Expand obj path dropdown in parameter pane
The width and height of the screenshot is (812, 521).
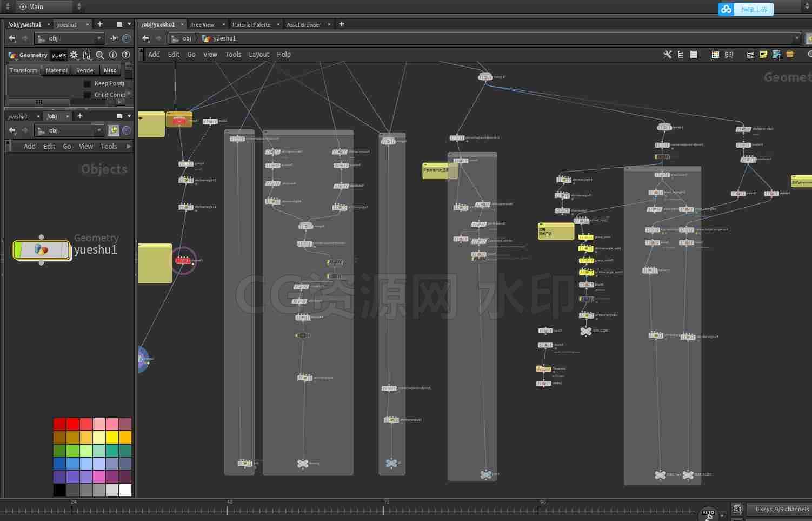click(99, 38)
